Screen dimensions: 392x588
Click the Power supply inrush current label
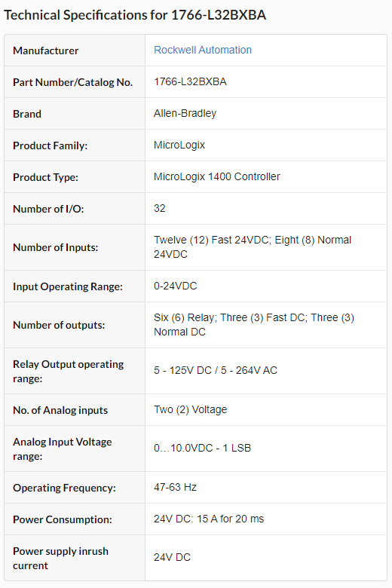pos(60,559)
